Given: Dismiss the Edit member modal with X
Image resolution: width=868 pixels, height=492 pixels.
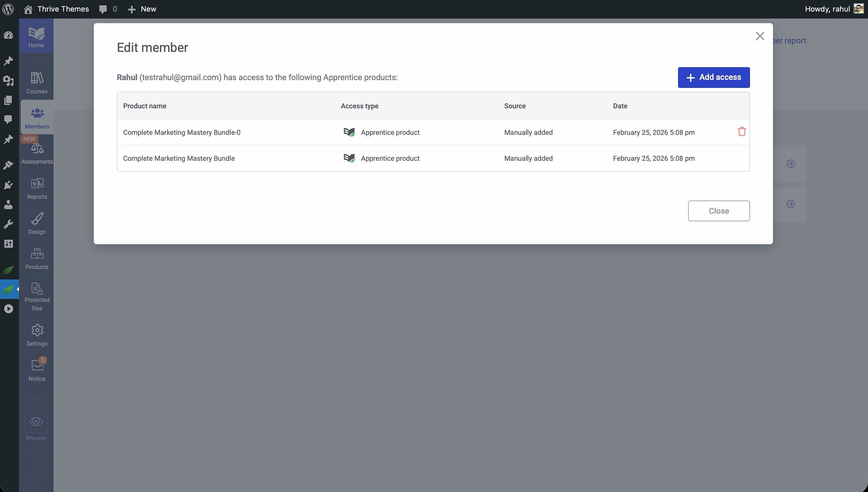Looking at the screenshot, I should 759,36.
